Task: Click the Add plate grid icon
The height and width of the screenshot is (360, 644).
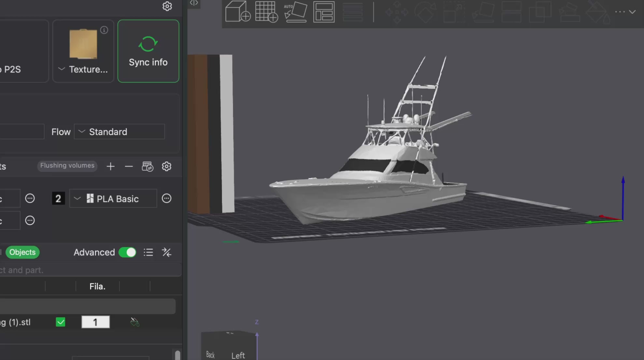Action: (266, 12)
